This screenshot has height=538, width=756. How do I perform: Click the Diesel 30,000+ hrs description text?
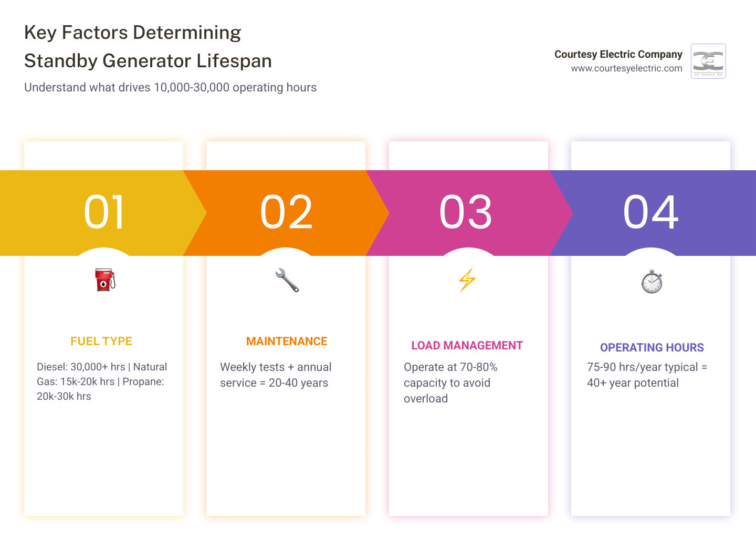coord(102,381)
